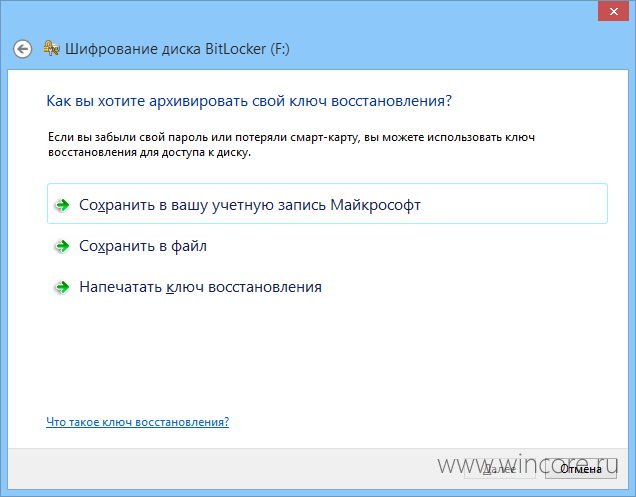Click green arrow beside Microsoft account option
The width and height of the screenshot is (636, 497).
tap(62, 205)
